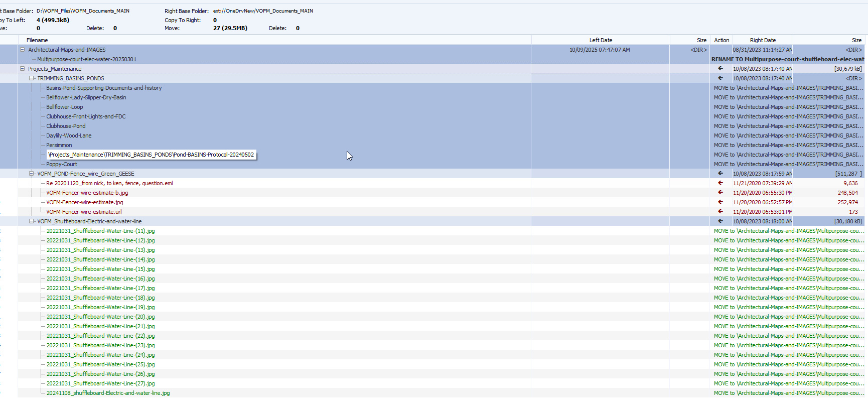Click red arrow for VOFM-Fencer-wire-estimate-b.jpg
Image resolution: width=868 pixels, height=411 pixels.
tap(720, 193)
